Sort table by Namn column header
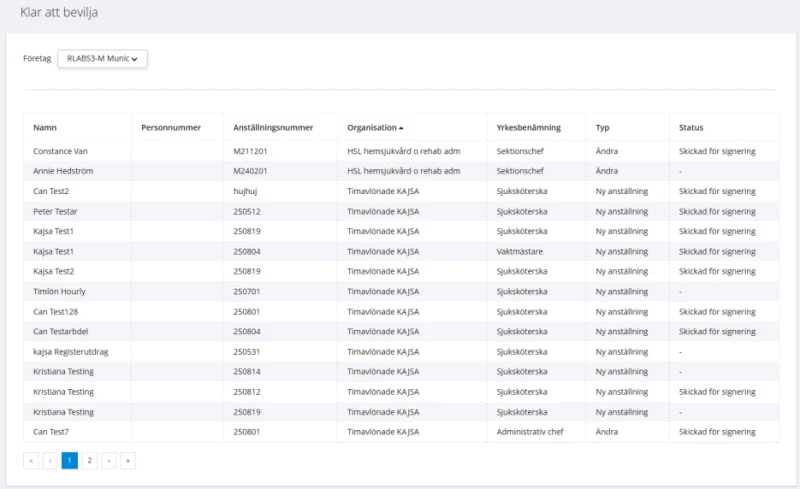The height and width of the screenshot is (489, 800). 45,128
